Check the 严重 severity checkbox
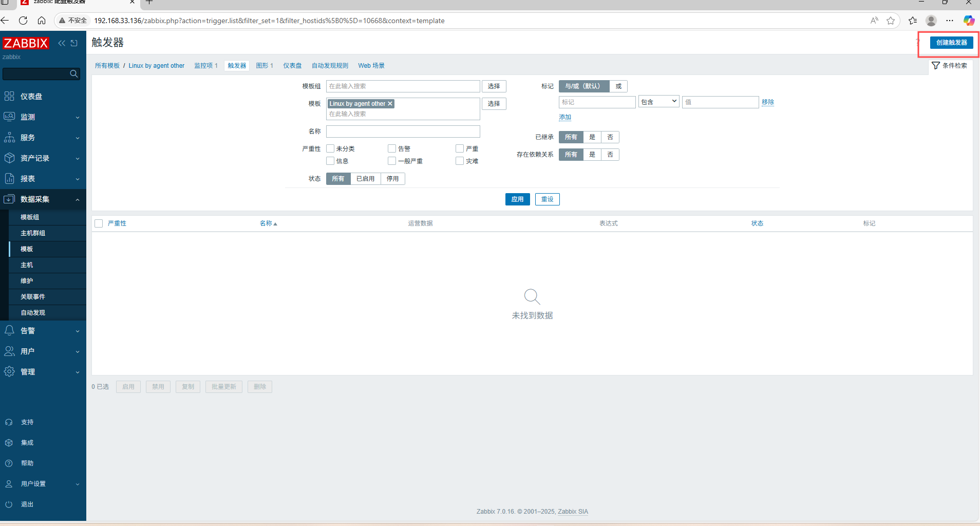 pos(460,148)
